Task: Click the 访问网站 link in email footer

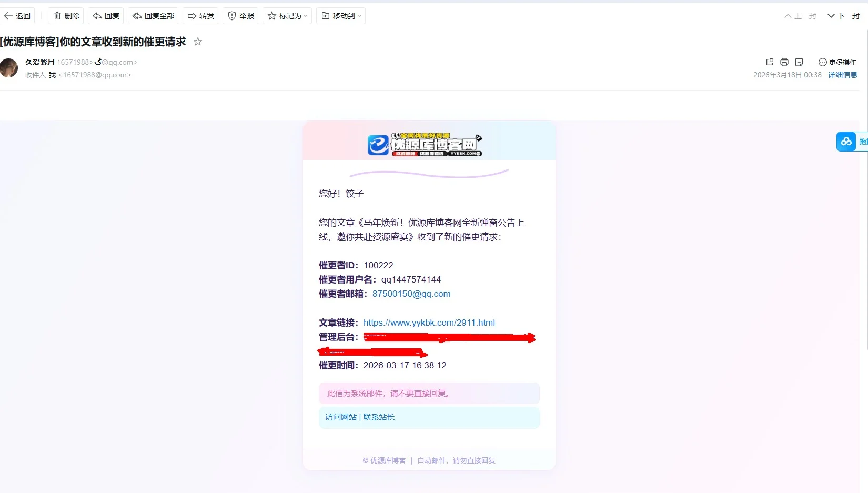Action: click(x=340, y=417)
